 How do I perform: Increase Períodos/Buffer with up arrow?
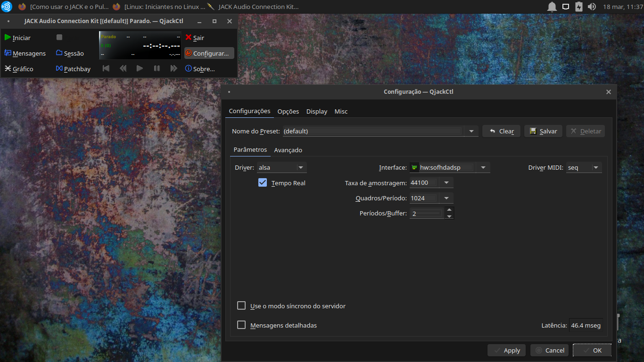pyautogui.click(x=449, y=210)
